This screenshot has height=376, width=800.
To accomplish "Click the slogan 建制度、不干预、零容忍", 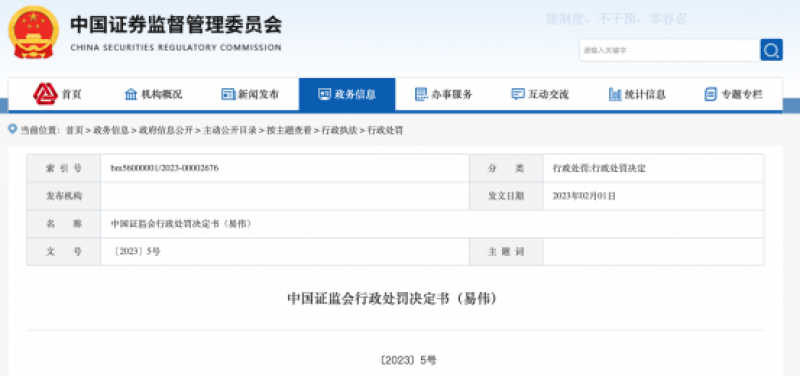I will pyautogui.click(x=616, y=19).
